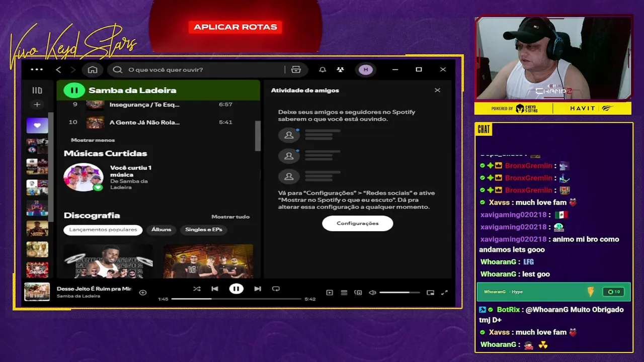The width and height of the screenshot is (644, 362).
Task: Select 'Singles e EPs' filter chip
Action: tap(204, 230)
